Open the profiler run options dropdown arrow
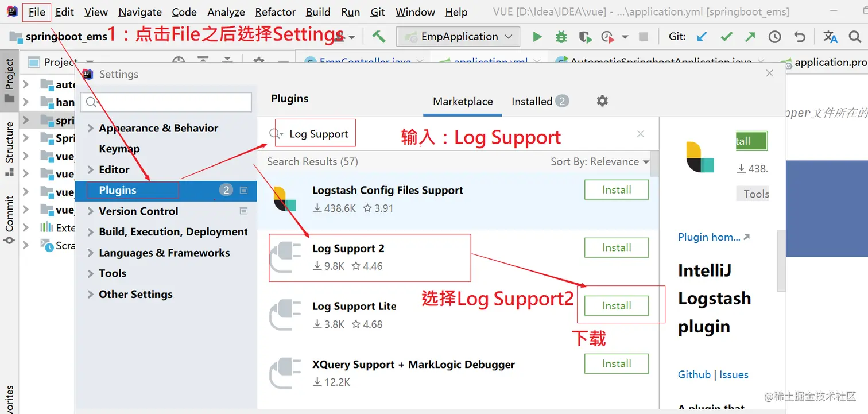This screenshot has width=868, height=414. click(x=625, y=37)
